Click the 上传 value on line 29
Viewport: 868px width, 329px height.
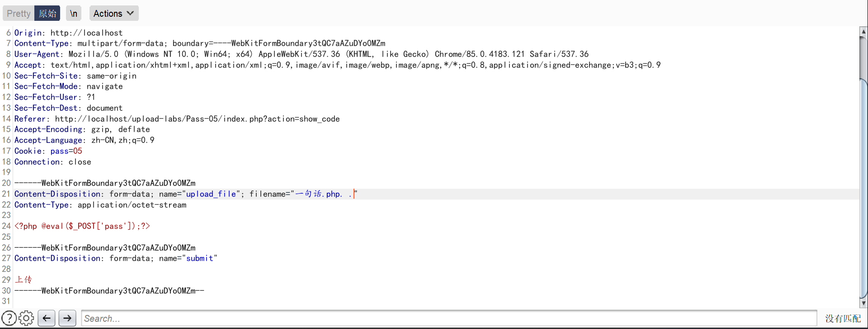24,280
